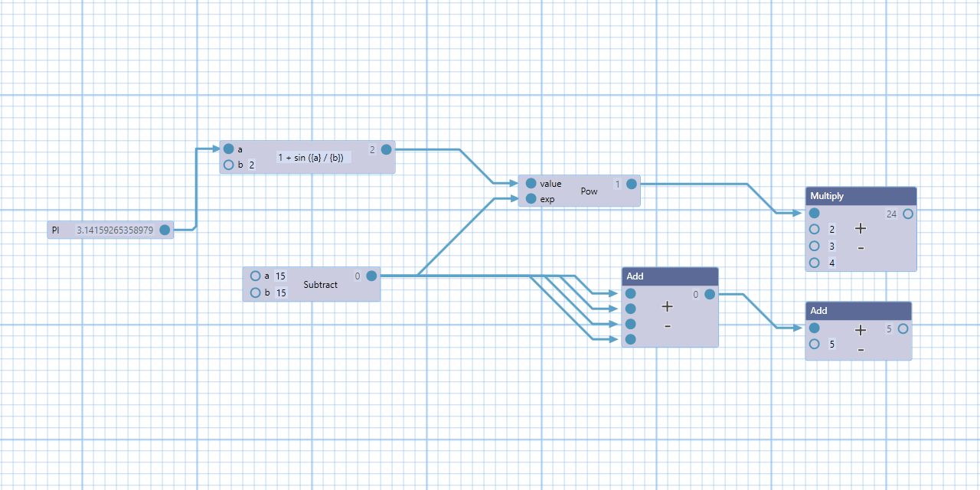Click the Subtract node output port

[x=371, y=276]
